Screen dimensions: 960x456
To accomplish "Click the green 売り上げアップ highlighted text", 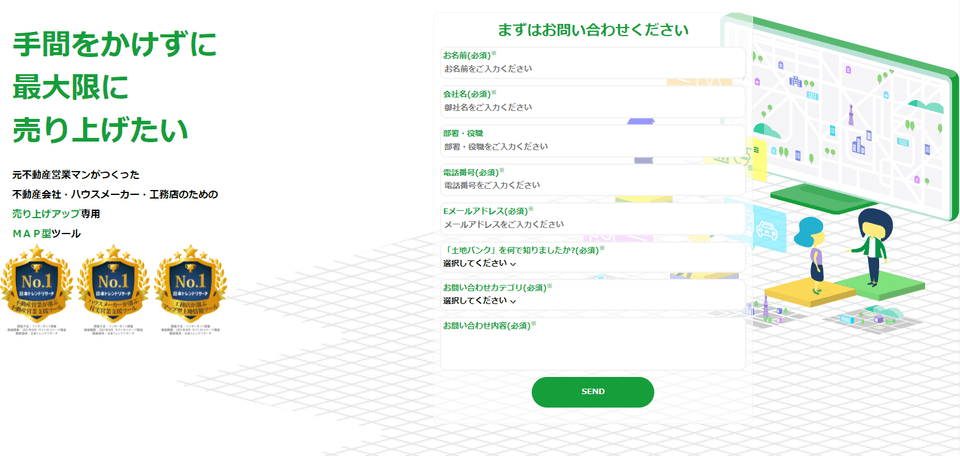I will pyautogui.click(x=46, y=213).
